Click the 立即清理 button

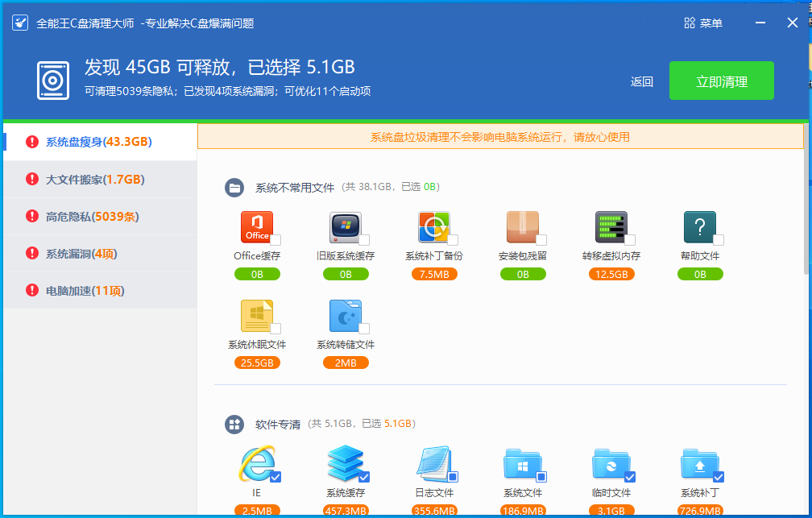coord(721,81)
